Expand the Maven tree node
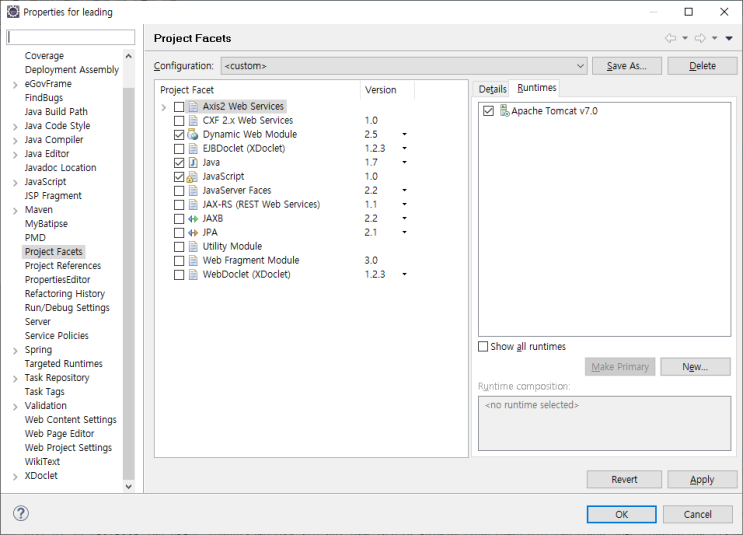Viewport: 743px width, 535px height. 15,211
